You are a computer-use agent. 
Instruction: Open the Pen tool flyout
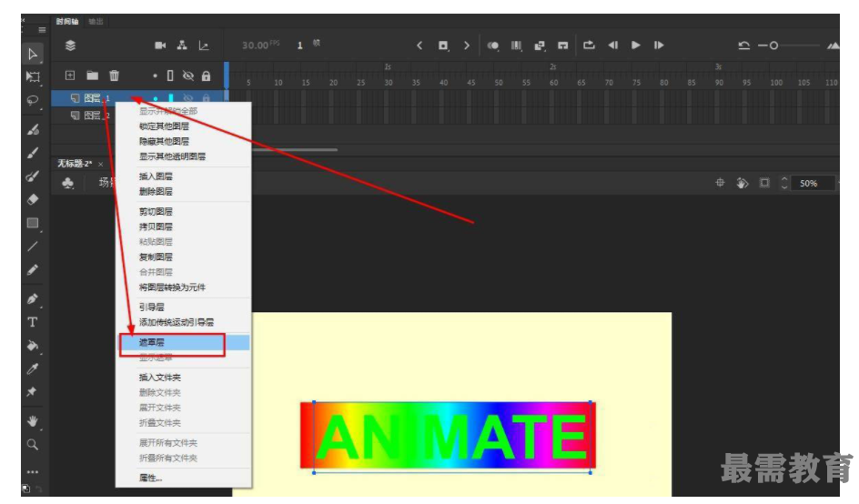coord(33,299)
